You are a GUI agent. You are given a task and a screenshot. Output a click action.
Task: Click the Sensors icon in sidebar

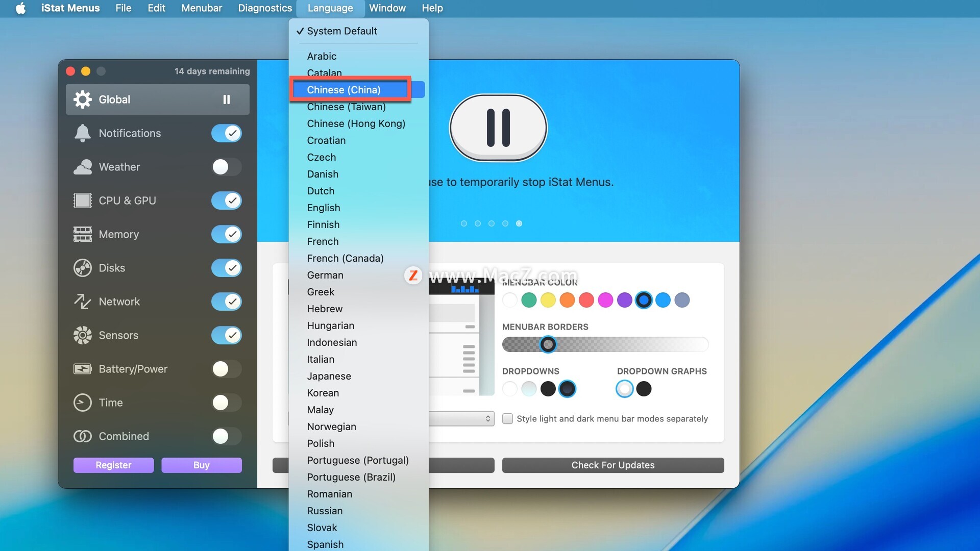click(x=82, y=335)
